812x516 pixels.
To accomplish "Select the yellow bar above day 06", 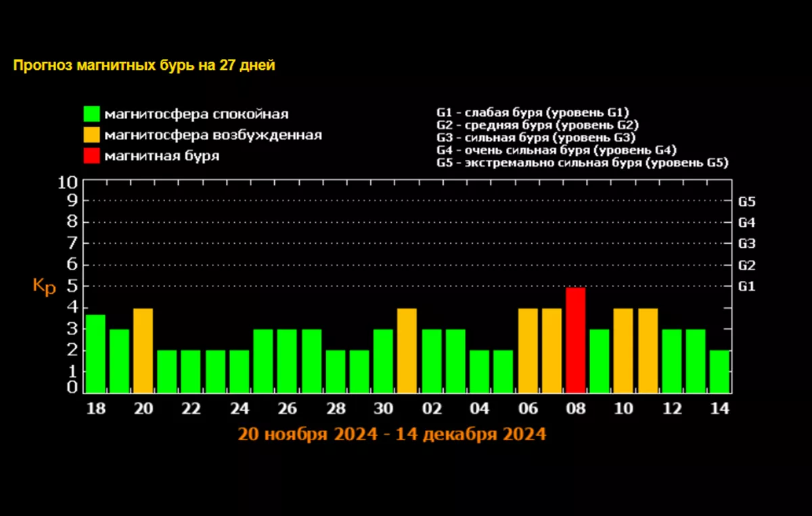I will pyautogui.click(x=528, y=350).
